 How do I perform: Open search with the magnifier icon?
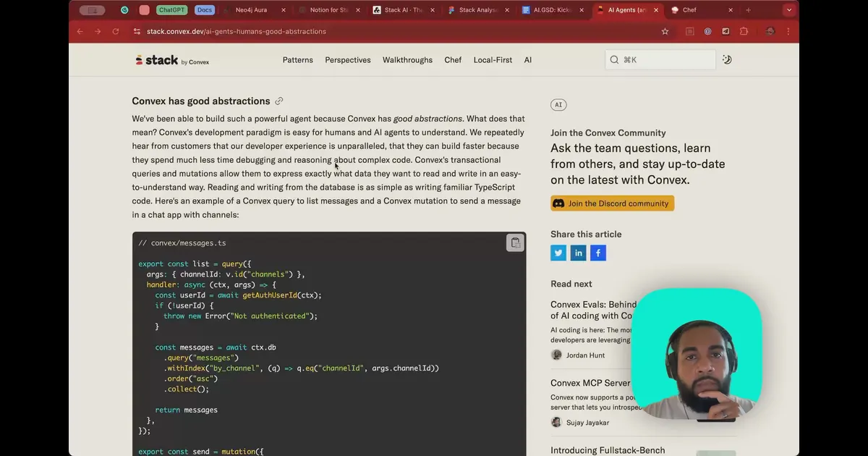[614, 59]
